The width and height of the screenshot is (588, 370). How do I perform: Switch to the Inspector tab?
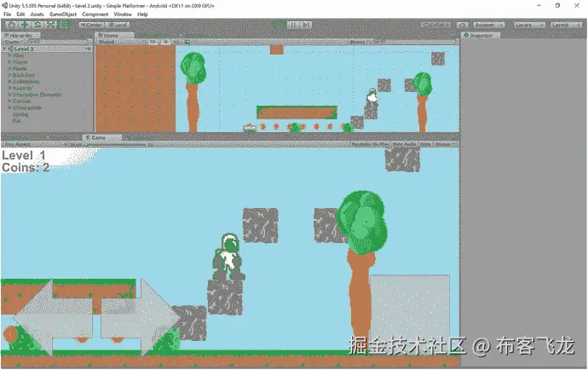pos(481,35)
